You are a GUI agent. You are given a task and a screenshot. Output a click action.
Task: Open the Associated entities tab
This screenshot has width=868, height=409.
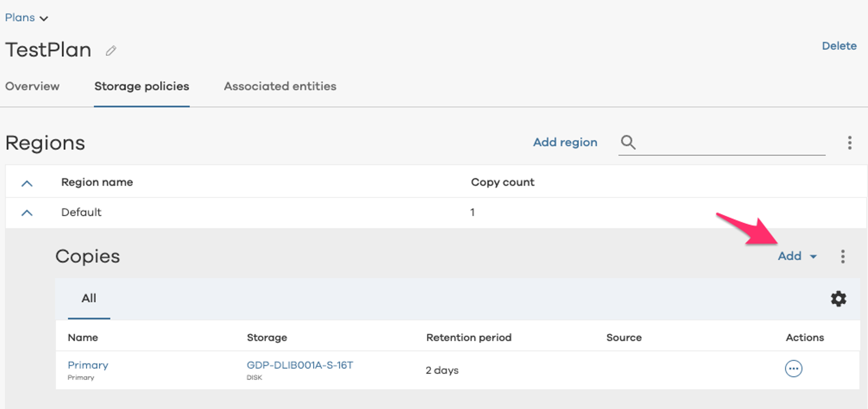point(280,86)
